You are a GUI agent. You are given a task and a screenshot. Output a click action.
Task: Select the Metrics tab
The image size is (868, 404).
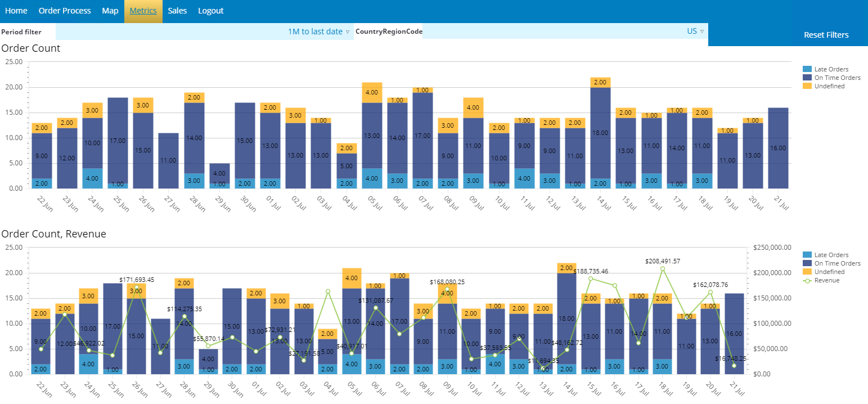143,11
